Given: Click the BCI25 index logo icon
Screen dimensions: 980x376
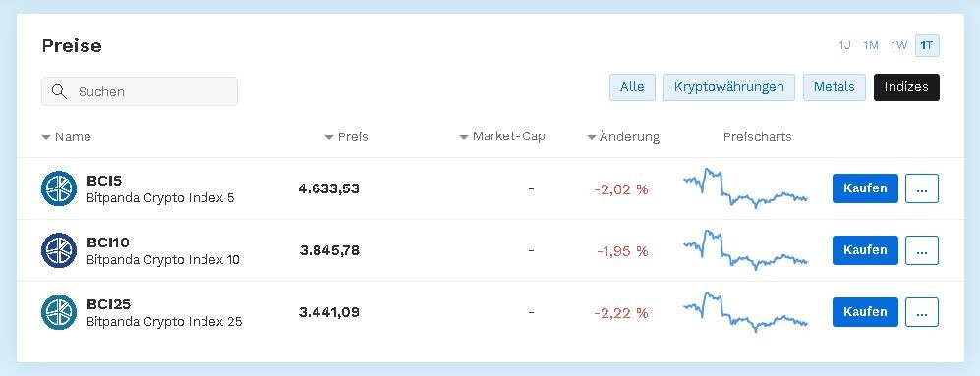Looking at the screenshot, I should 59,312.
